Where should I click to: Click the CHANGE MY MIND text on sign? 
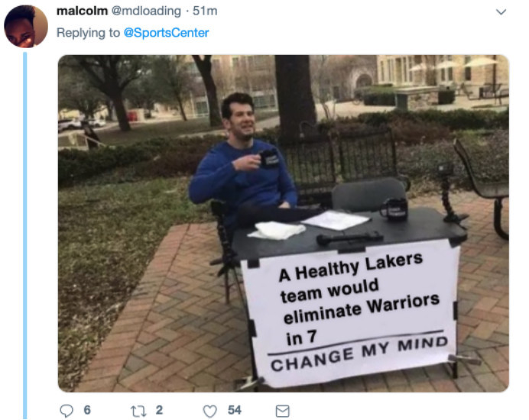pos(359,354)
